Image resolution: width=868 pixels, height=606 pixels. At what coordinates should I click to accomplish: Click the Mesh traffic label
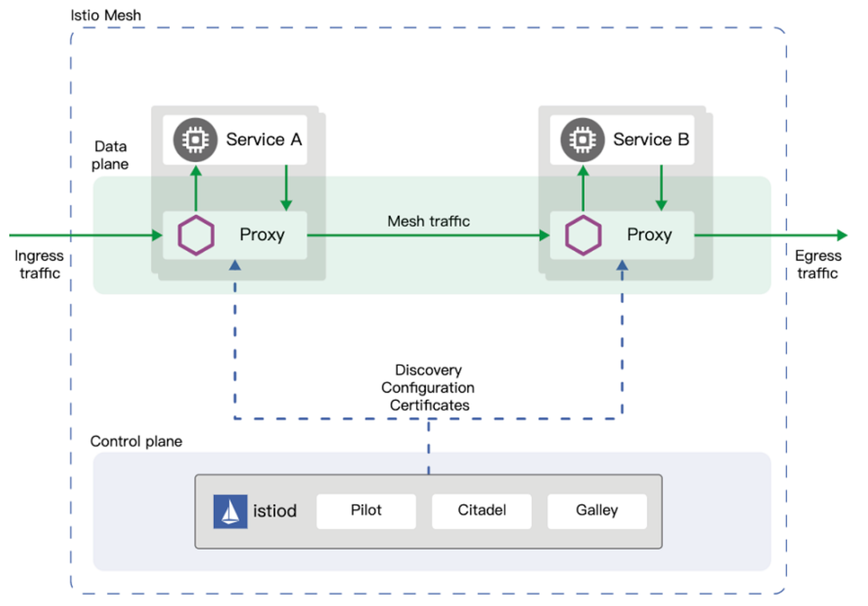(x=428, y=221)
